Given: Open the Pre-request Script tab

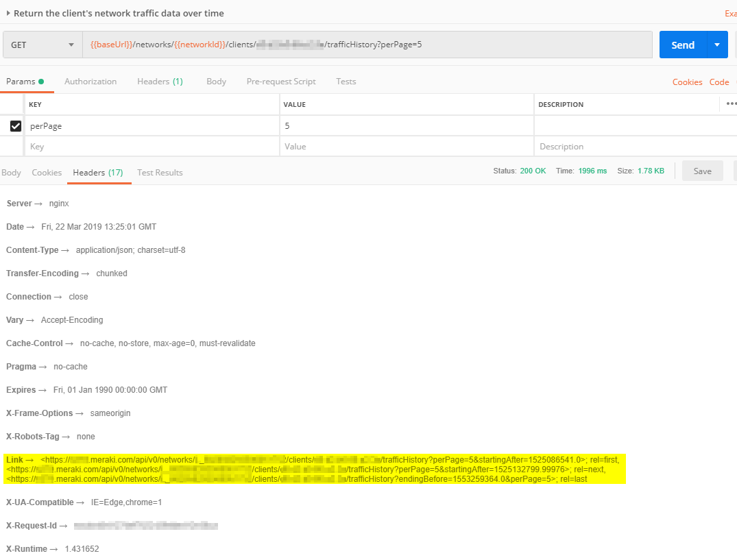Looking at the screenshot, I should [x=281, y=81].
